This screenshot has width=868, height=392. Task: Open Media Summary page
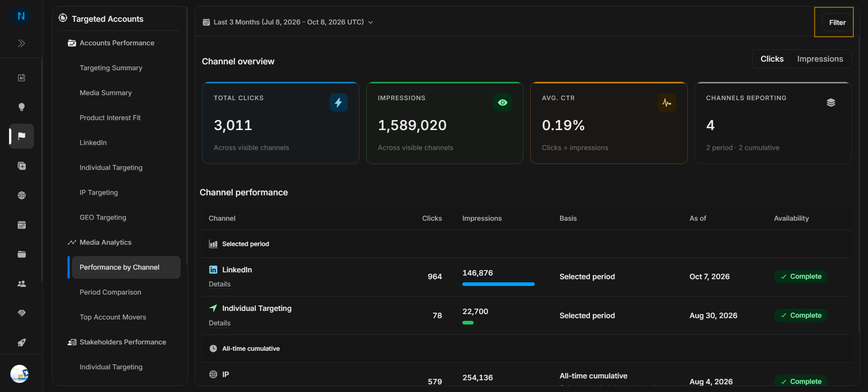106,93
